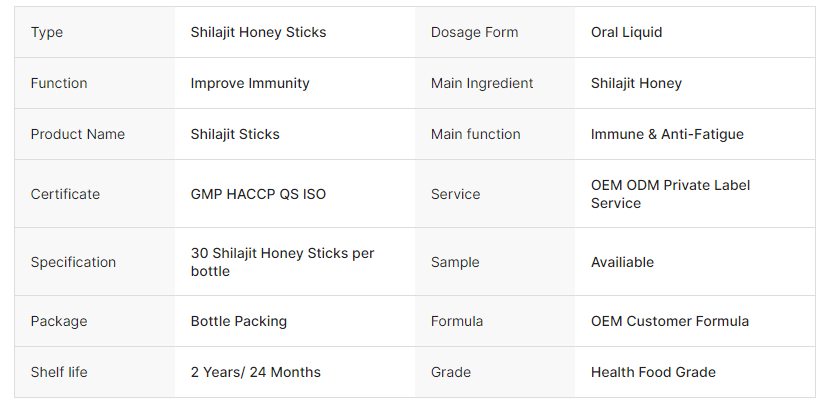Select the 'Specification' label cell
Screen dimensions: 827x407
(73, 262)
